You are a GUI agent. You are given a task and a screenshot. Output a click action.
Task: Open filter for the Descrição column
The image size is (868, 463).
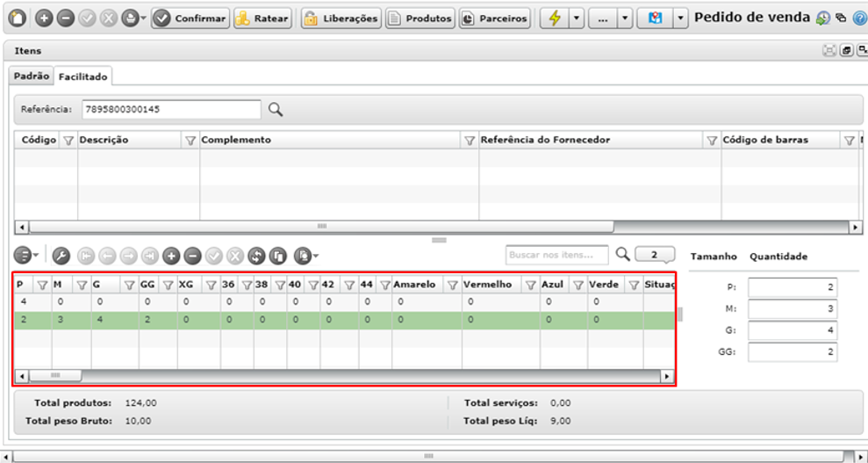click(x=191, y=141)
